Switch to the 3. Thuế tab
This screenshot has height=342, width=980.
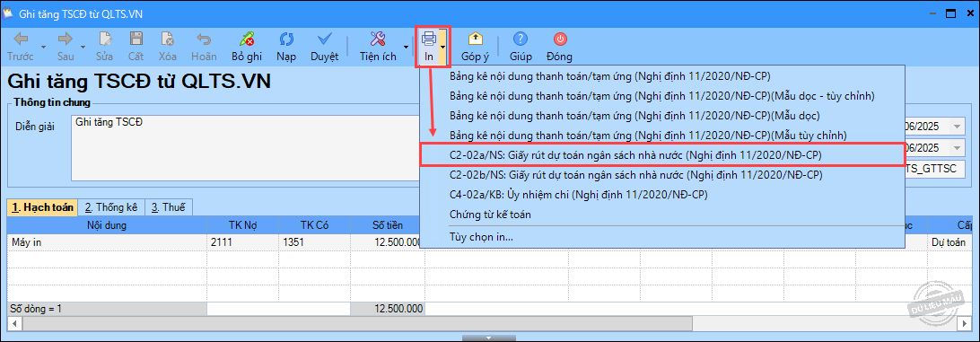coord(169,207)
